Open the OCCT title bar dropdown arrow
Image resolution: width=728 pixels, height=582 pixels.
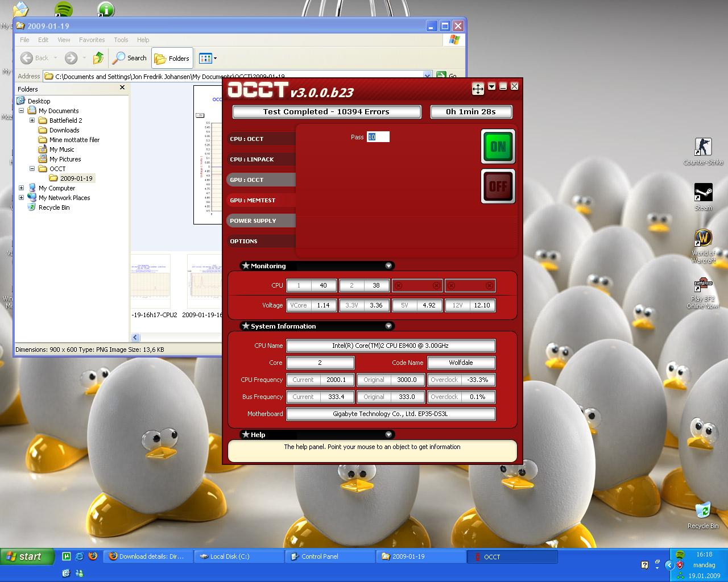492,86
